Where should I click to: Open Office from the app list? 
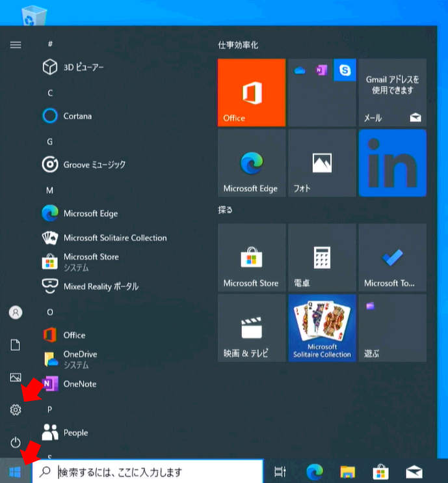[x=64, y=335]
